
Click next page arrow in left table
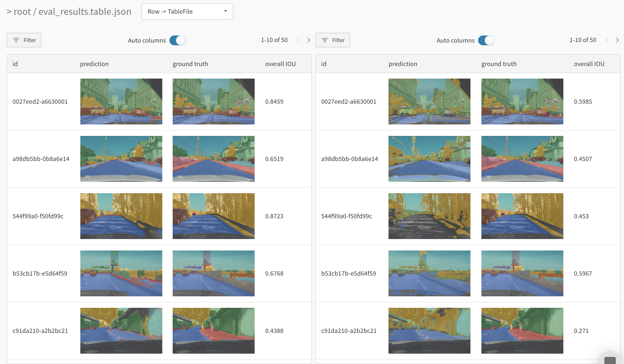point(309,40)
